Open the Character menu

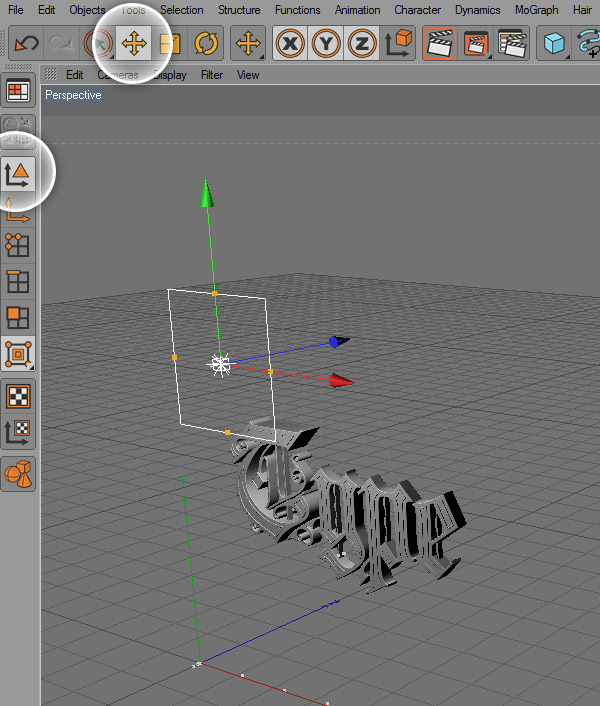tap(417, 10)
